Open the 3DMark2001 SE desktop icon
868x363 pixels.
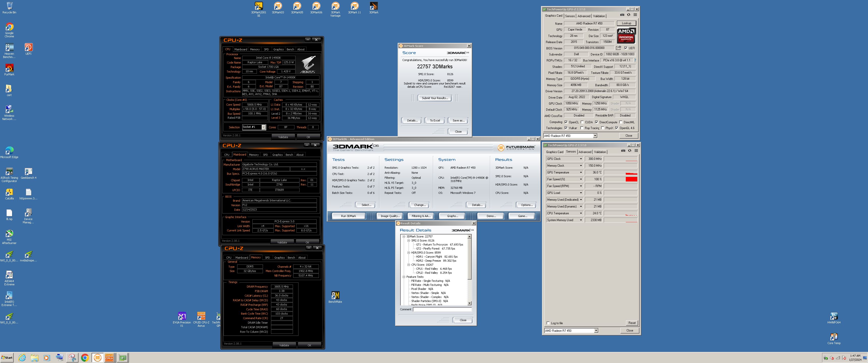coord(258,9)
